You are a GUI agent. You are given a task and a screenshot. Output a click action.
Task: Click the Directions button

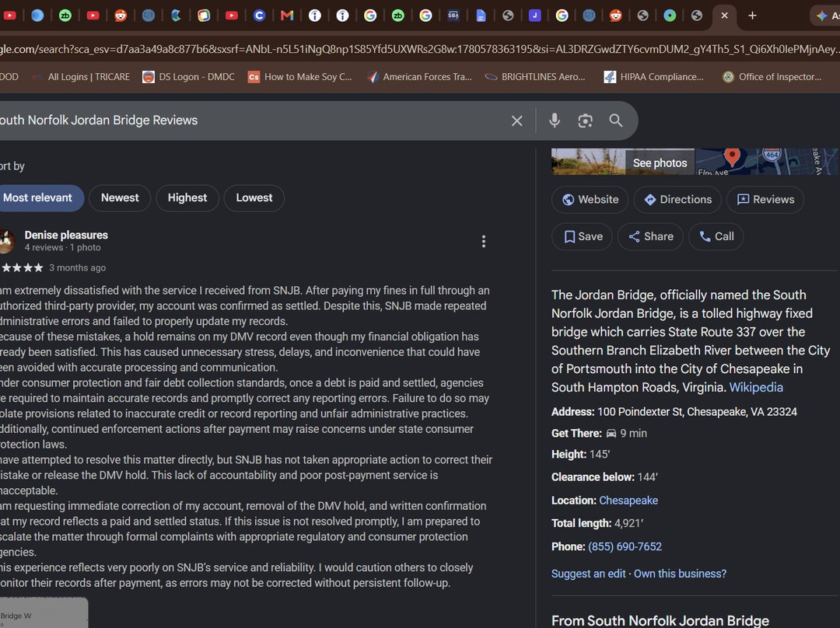[x=677, y=199]
